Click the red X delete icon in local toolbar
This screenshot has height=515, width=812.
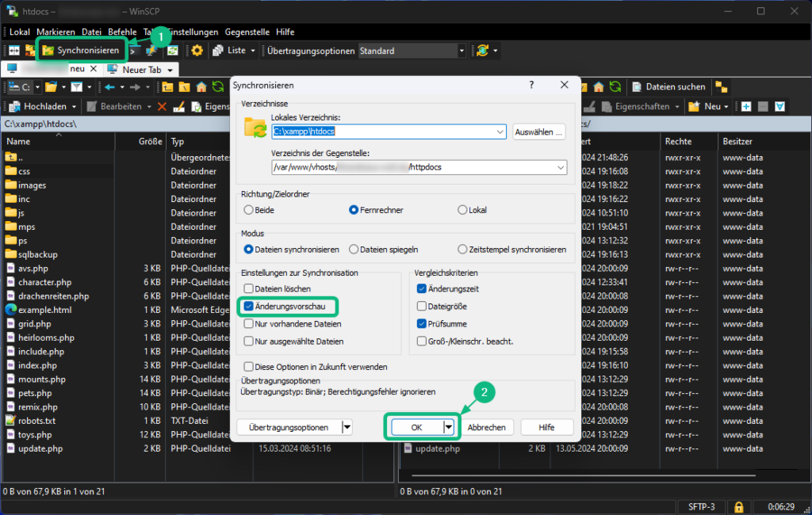click(x=162, y=107)
